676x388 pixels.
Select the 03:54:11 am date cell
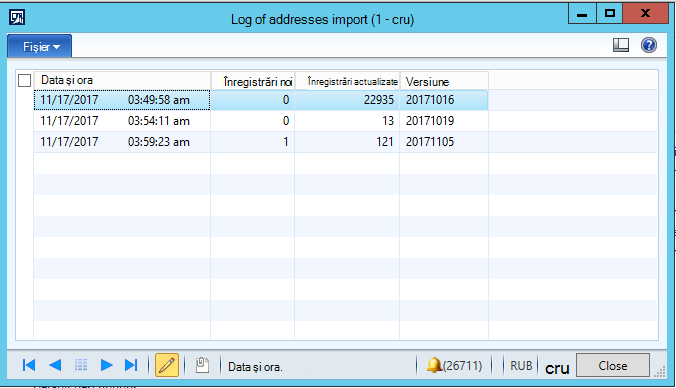[122, 121]
